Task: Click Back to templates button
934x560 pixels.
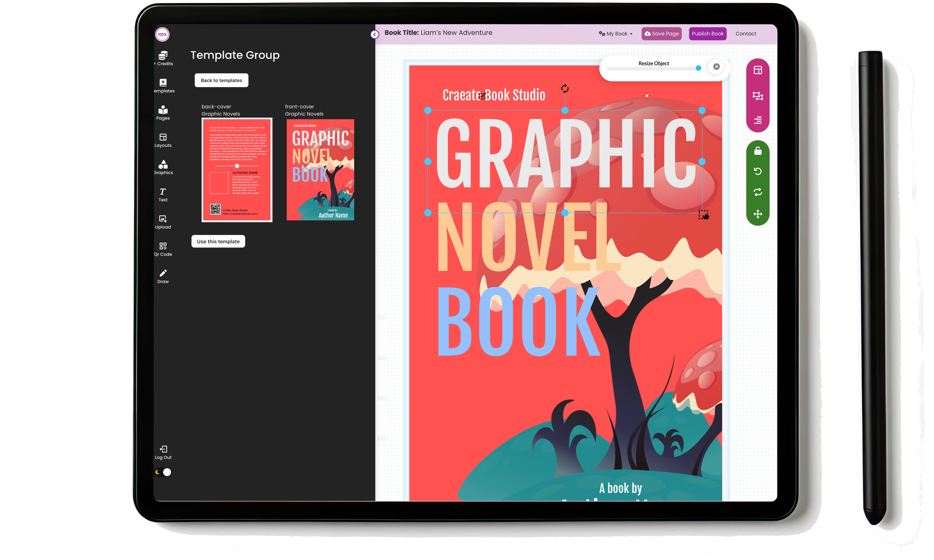Action: click(221, 80)
